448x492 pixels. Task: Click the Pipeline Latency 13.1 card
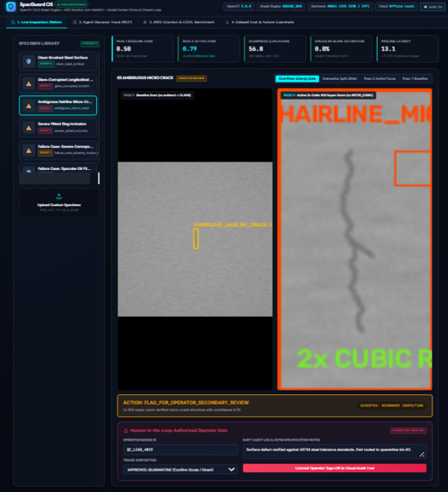click(408, 49)
